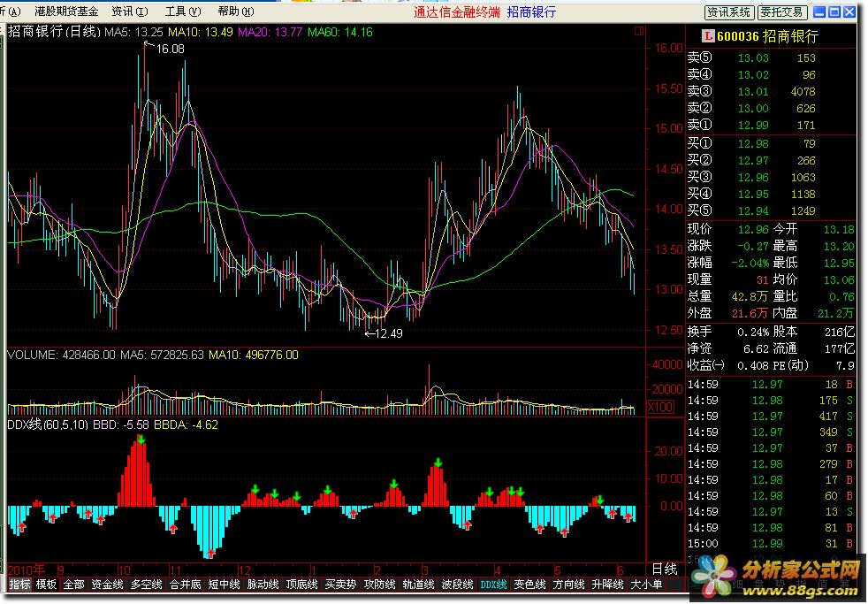
Task: Open the 资讯(I) menu
Action: click(130, 11)
